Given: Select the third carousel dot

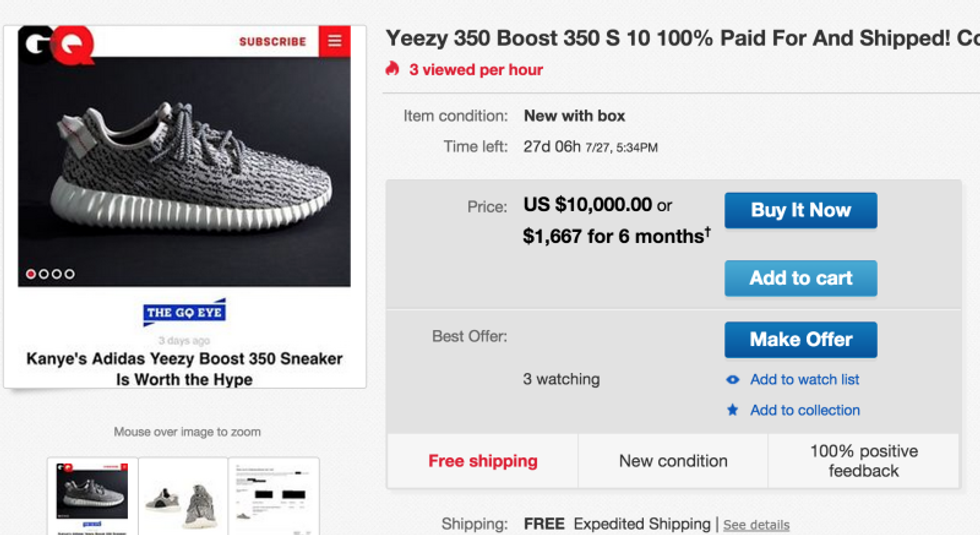Looking at the screenshot, I should coord(57,274).
